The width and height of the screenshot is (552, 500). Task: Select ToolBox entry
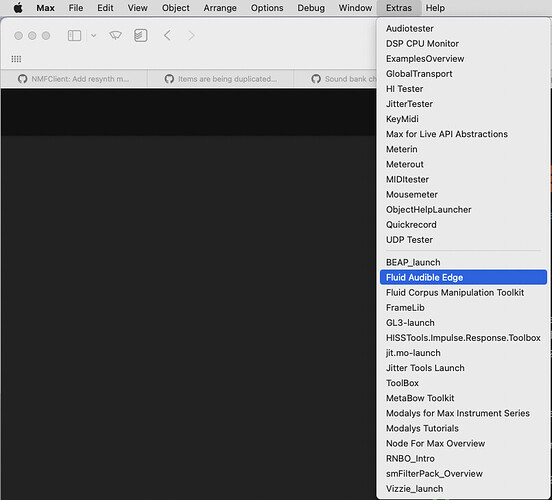463,383
